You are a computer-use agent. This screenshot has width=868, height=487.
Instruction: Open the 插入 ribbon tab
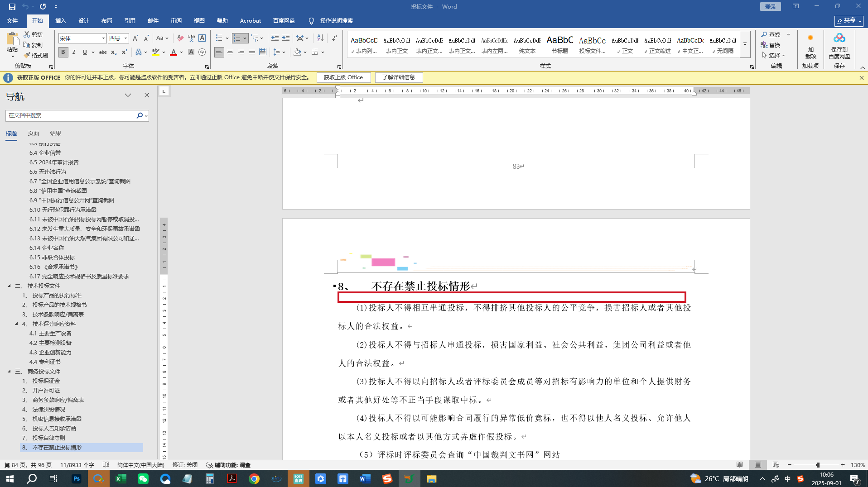[x=60, y=20]
